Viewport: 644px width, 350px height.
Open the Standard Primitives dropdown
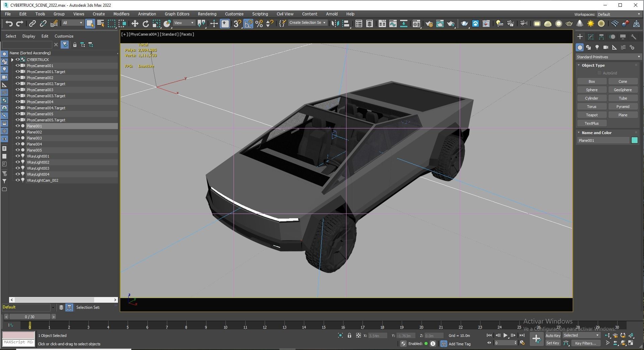[x=608, y=57]
